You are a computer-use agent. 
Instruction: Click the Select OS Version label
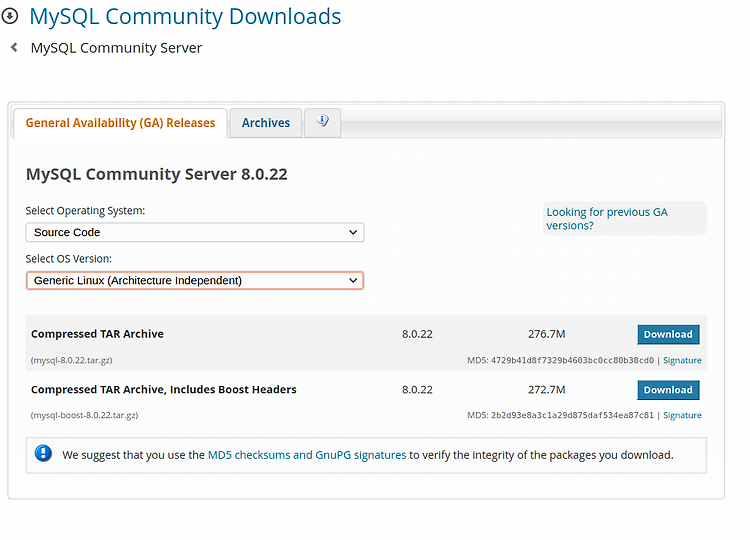pos(68,259)
